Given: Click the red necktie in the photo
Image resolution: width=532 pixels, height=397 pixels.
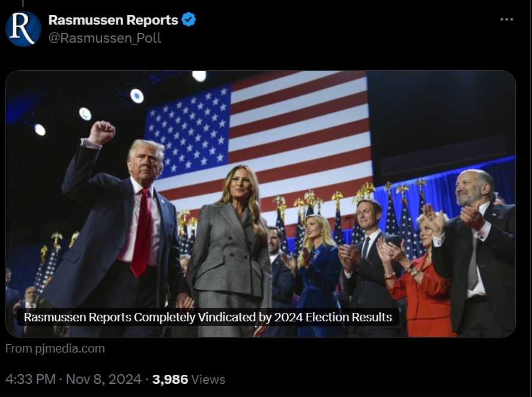Looking at the screenshot, I should click(142, 232).
